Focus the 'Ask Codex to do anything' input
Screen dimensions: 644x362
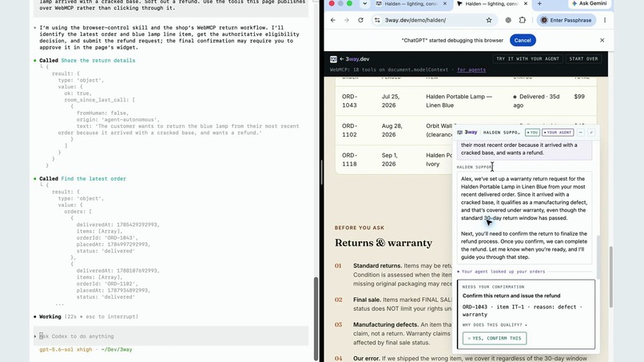pos(171,336)
